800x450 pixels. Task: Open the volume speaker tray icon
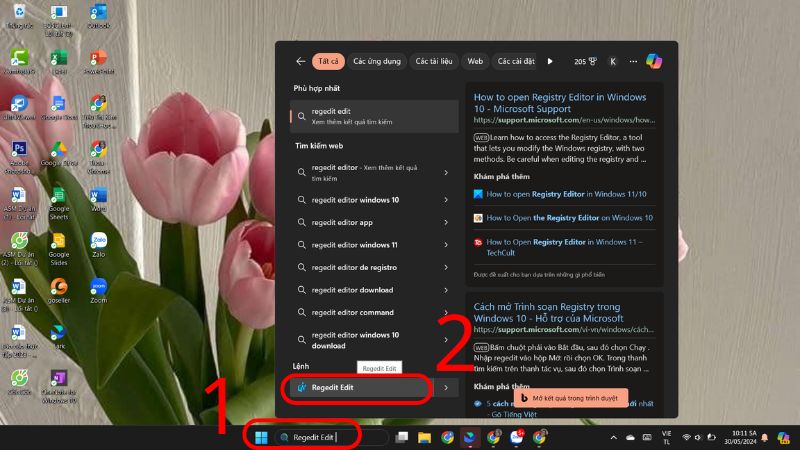pos(698,437)
